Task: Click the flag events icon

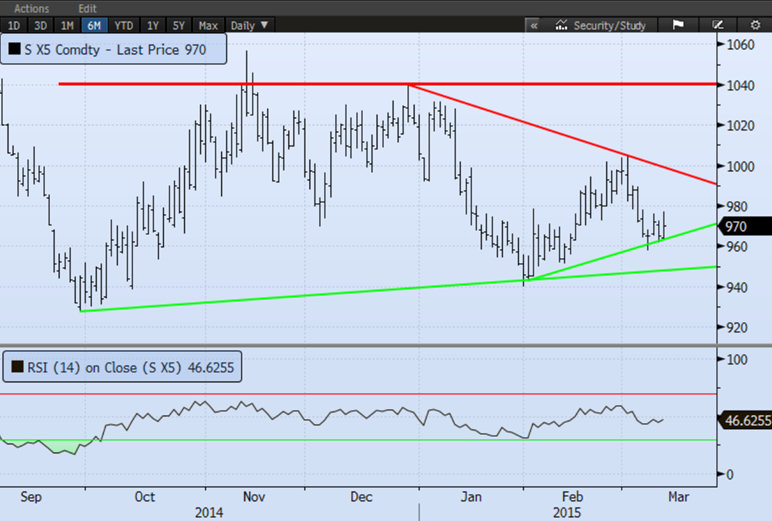Action: click(x=678, y=24)
